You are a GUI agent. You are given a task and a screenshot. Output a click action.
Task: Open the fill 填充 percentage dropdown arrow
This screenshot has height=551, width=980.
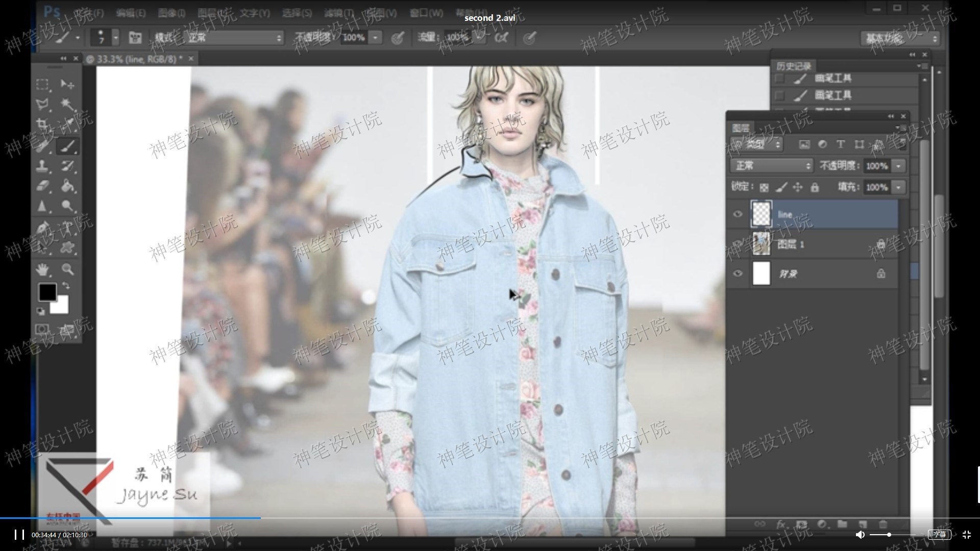point(898,187)
